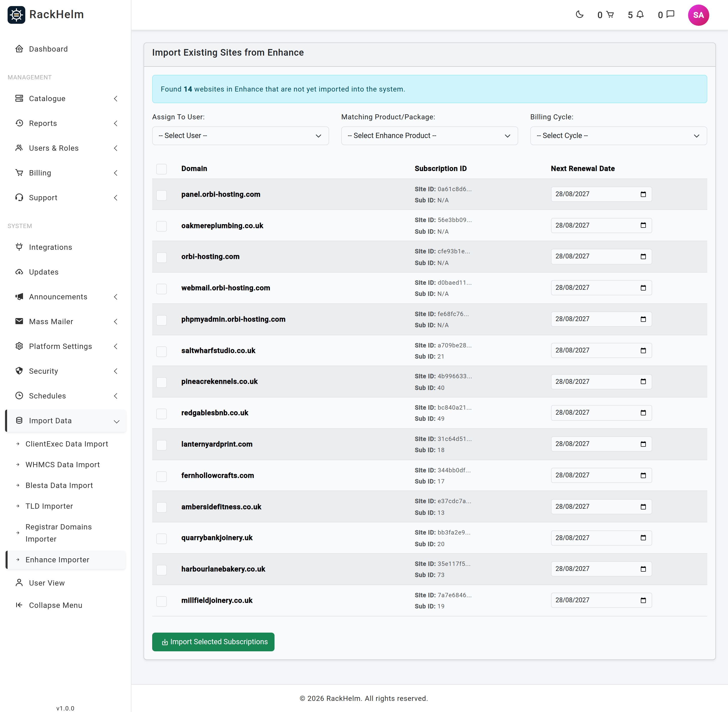This screenshot has height=712, width=728.
Task: Click renewal date field for ambersidefitness.co.uk
Action: pyautogui.click(x=601, y=506)
